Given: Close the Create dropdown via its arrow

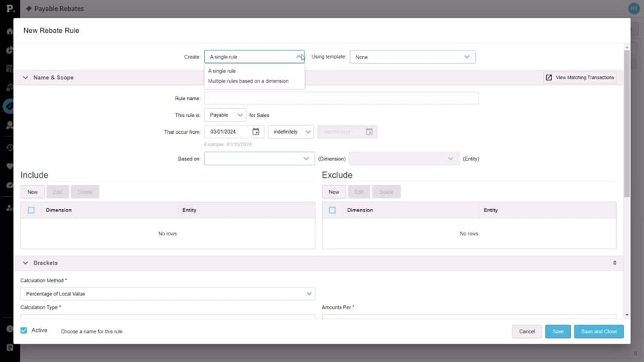Looking at the screenshot, I should tap(299, 56).
